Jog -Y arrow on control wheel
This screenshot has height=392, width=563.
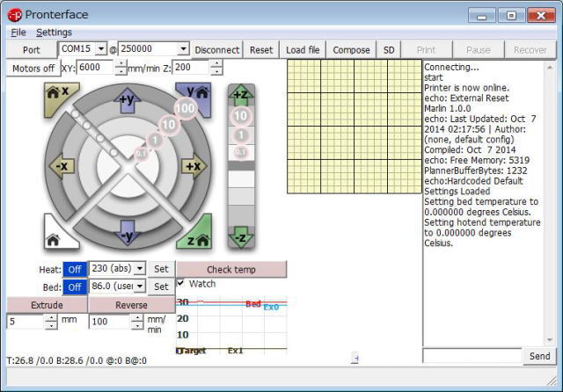(x=128, y=234)
